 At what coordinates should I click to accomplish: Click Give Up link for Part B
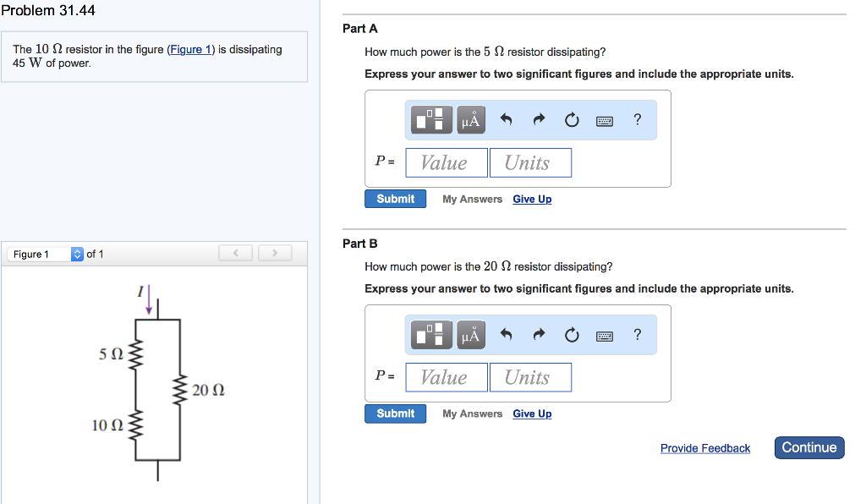[532, 414]
